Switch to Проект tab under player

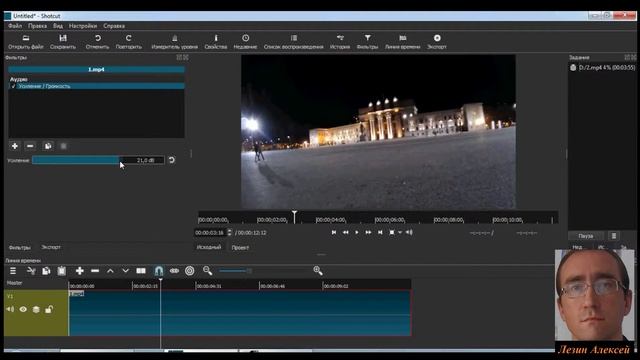pyautogui.click(x=240, y=247)
